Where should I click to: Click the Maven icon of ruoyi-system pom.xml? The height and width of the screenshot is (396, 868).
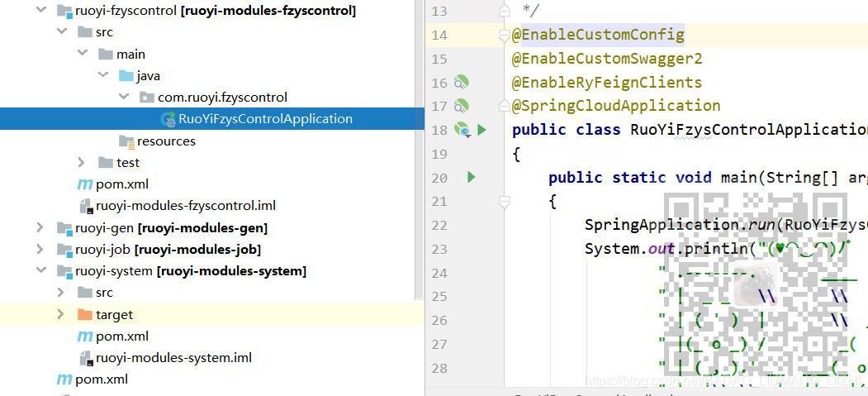pyautogui.click(x=85, y=336)
